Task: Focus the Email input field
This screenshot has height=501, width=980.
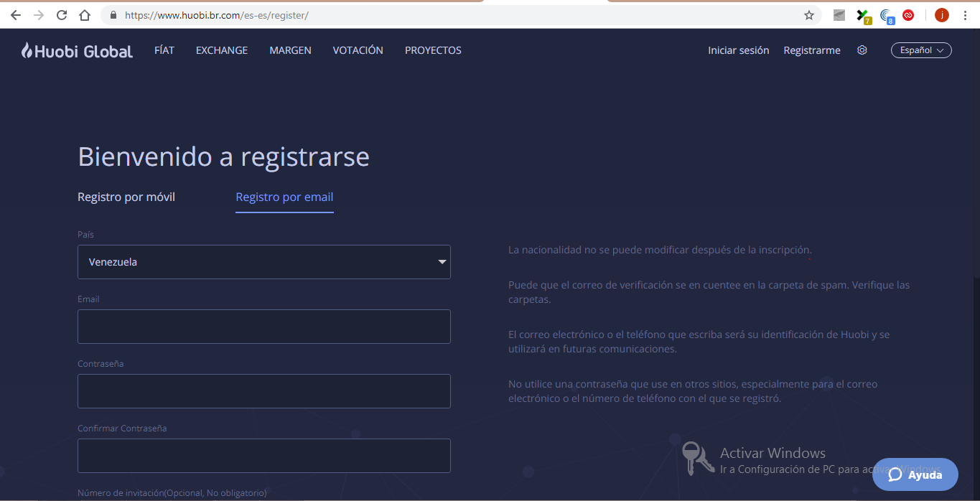Action: 264,327
